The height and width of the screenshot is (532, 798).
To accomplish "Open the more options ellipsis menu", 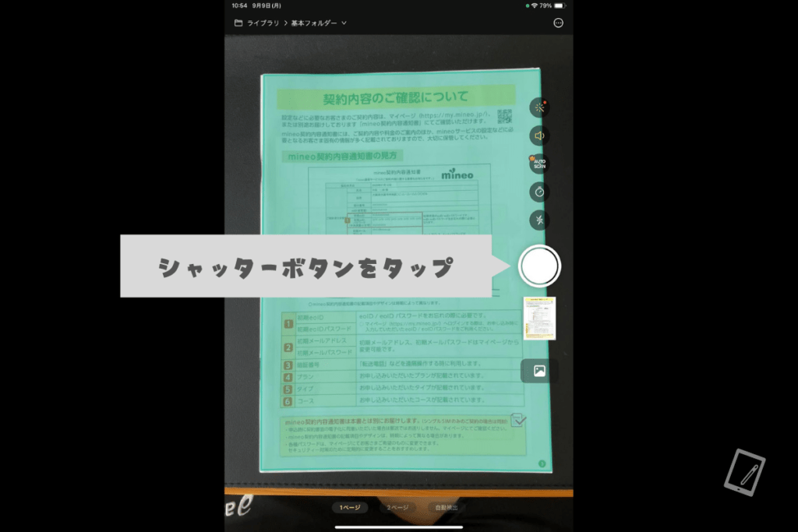I will click(x=558, y=23).
